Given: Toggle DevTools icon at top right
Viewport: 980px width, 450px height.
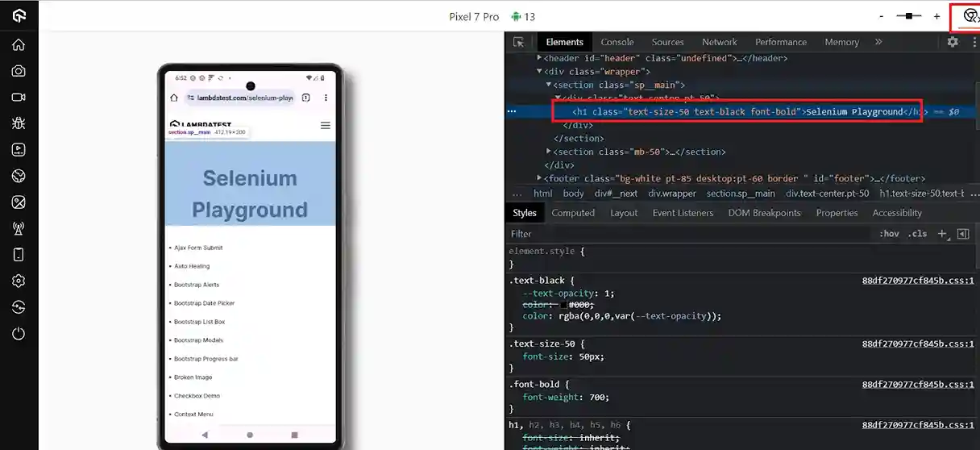Looking at the screenshot, I should coord(970,15).
